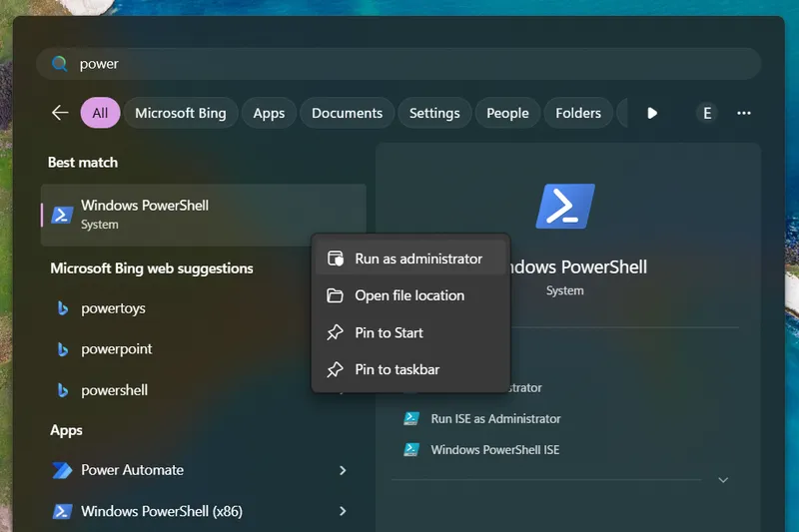Click the Bing icon beside powertoys suggestion
This screenshot has height=532, width=799.
62,308
